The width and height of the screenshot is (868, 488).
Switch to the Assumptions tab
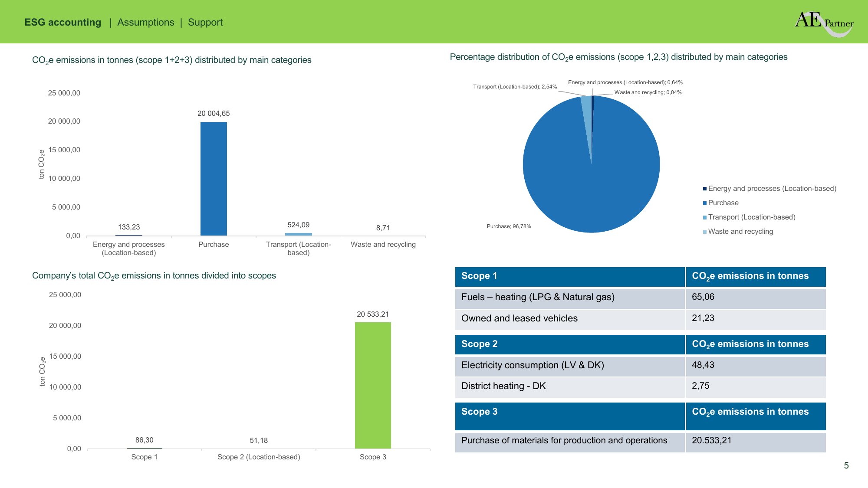[x=146, y=22]
